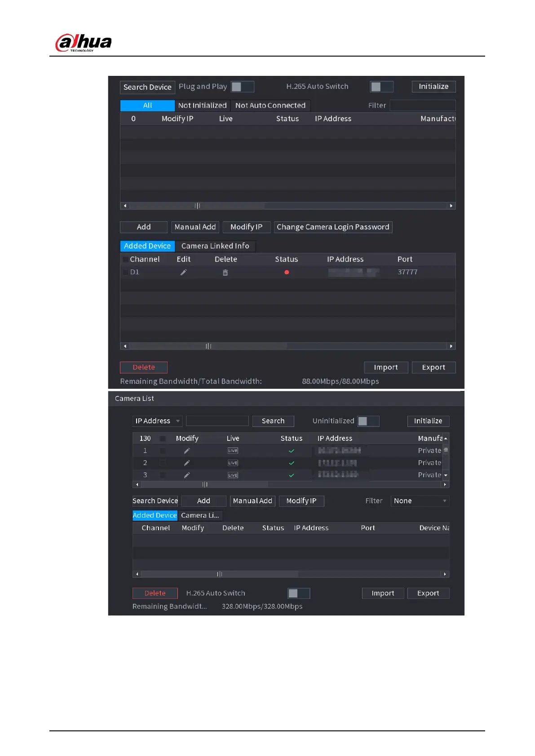Click the Camera List window title
This screenshot has height=756, width=535.
(x=134, y=399)
